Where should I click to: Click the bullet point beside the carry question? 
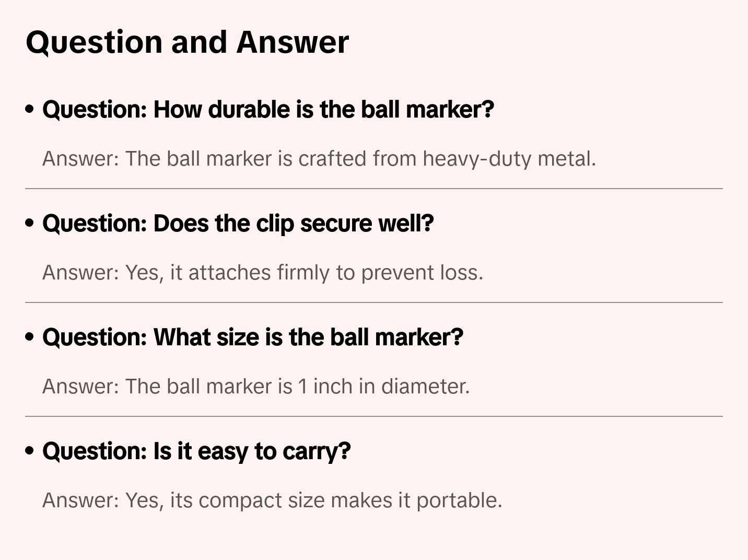(30, 451)
